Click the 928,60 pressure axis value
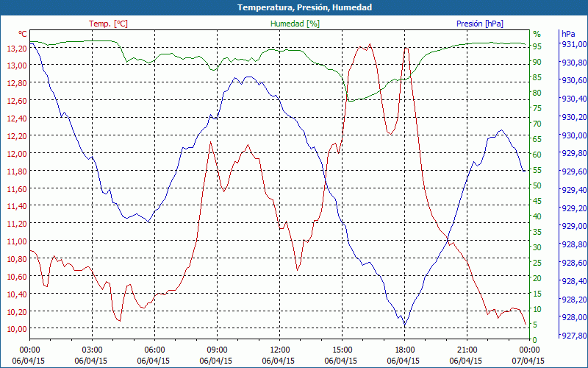Screen dimensions: 588x368 [x=573, y=262]
